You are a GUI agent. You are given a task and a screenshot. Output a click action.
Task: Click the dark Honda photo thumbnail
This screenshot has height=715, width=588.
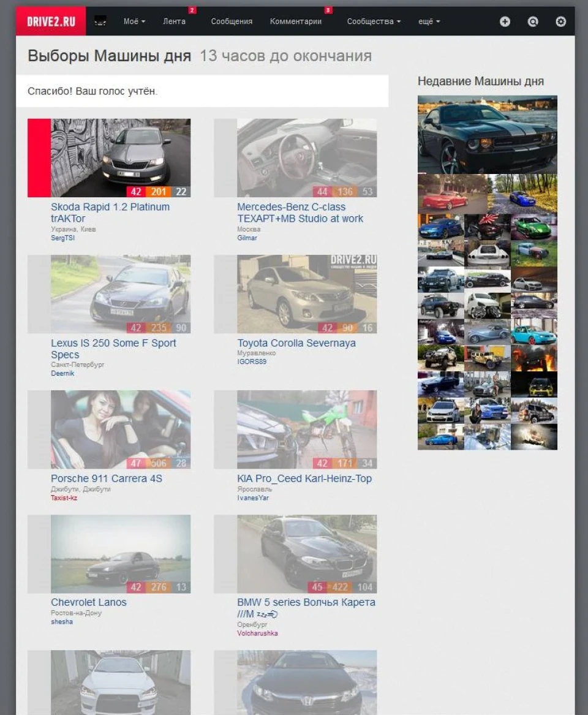pyautogui.click(x=307, y=683)
